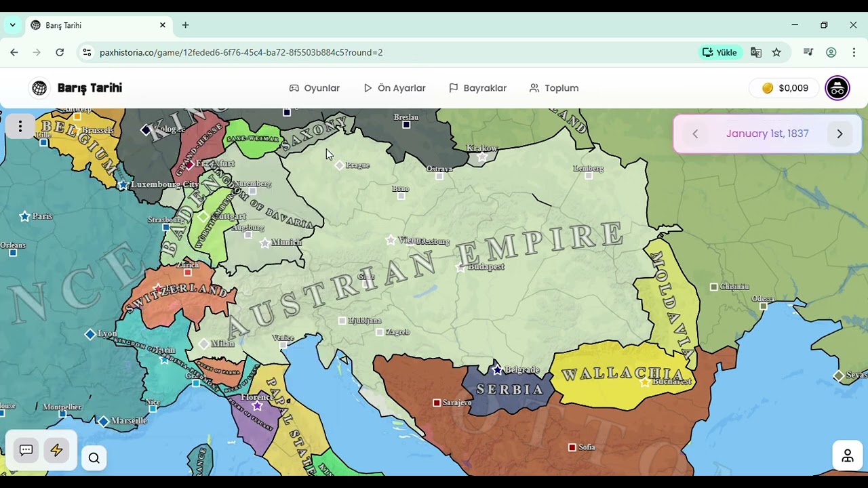Select the Zagreb city marker
The width and height of the screenshot is (868, 488).
380,332
